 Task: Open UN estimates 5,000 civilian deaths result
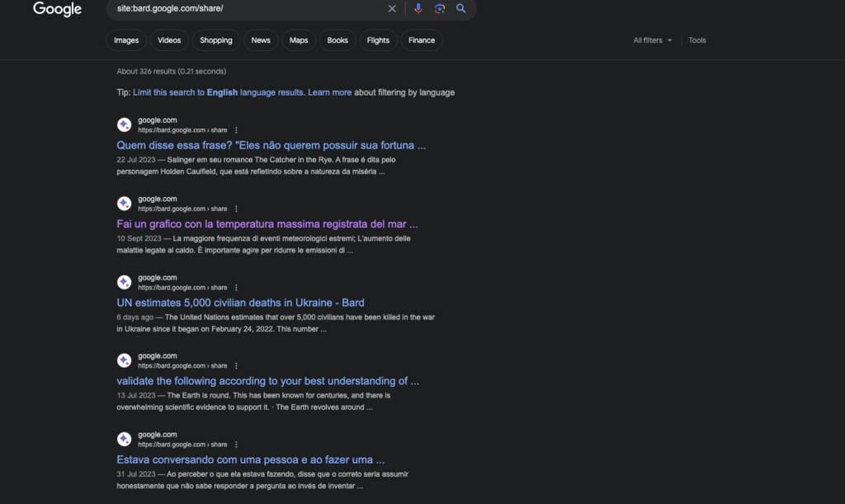240,303
